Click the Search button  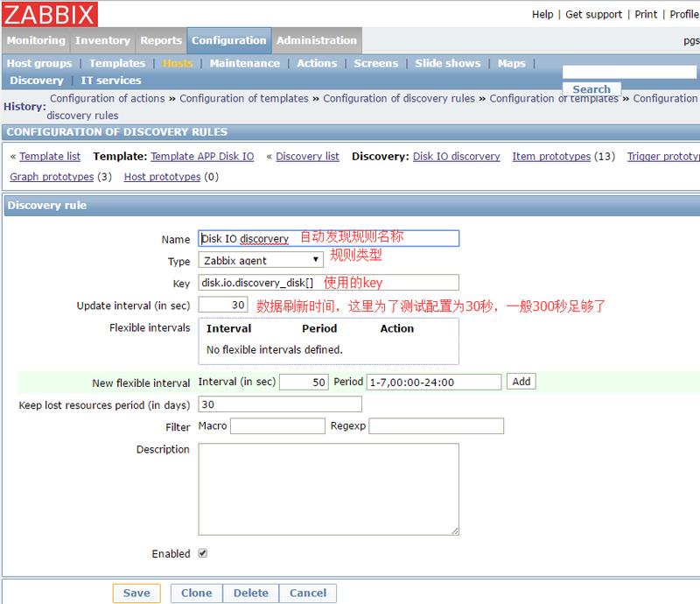tap(591, 89)
